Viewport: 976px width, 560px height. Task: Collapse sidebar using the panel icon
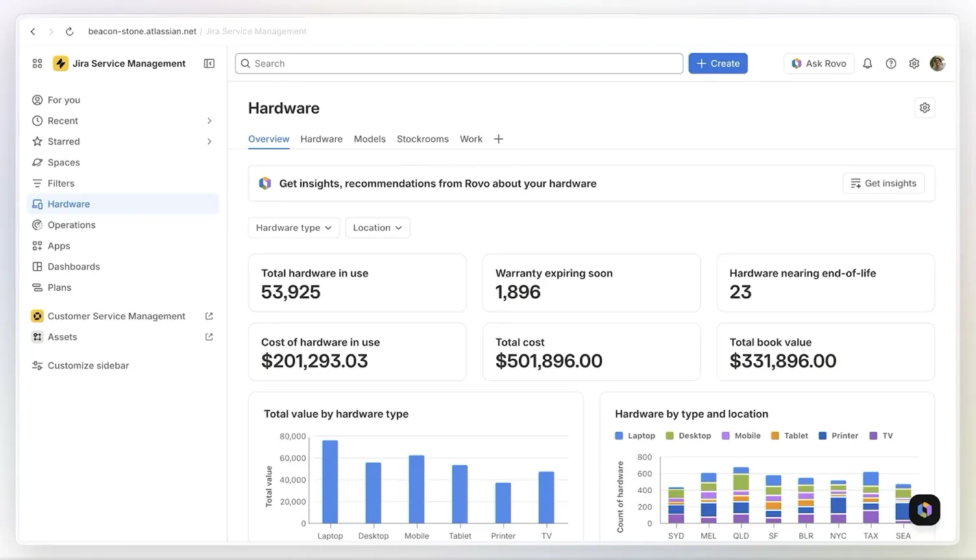(x=209, y=64)
